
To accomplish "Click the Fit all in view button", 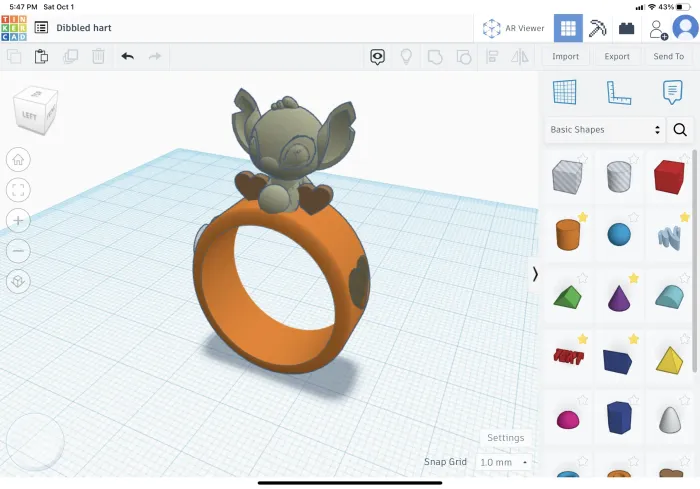I will point(18,190).
